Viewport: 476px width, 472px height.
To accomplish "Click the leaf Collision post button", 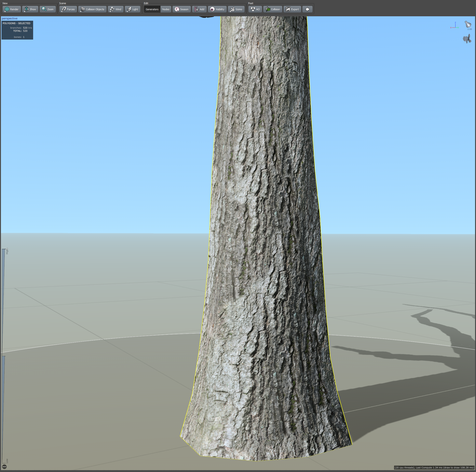I will [x=273, y=9].
